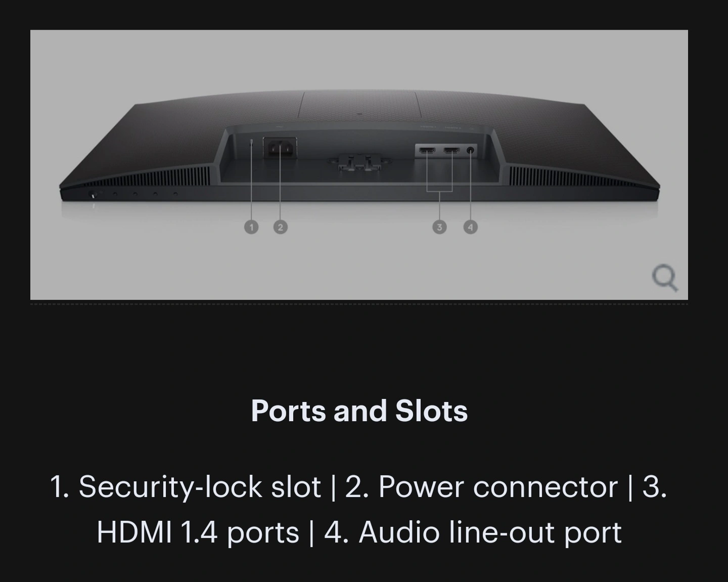Click the left HDMI port on monitor
Image resolution: width=728 pixels, height=582 pixels.
(427, 151)
